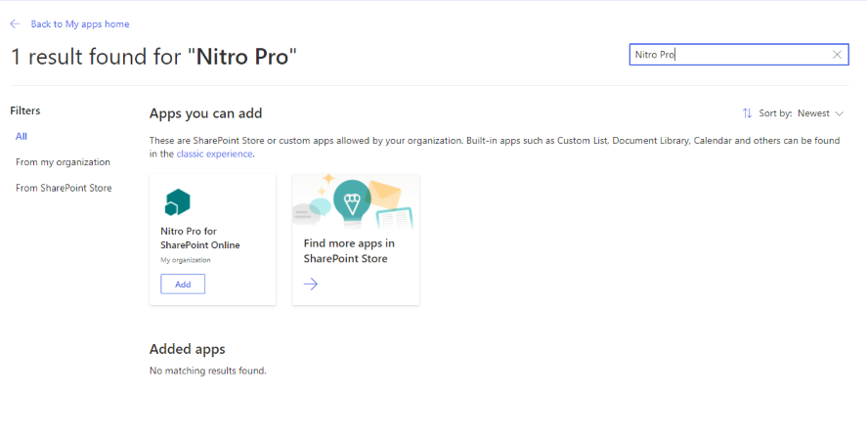The image size is (868, 438).
Task: Open the classic experience link
Action: (x=214, y=153)
